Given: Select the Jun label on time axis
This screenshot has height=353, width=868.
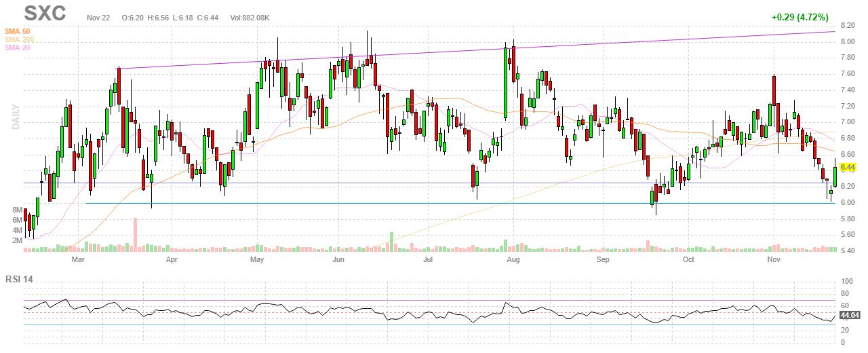Looking at the screenshot, I should 339,259.
